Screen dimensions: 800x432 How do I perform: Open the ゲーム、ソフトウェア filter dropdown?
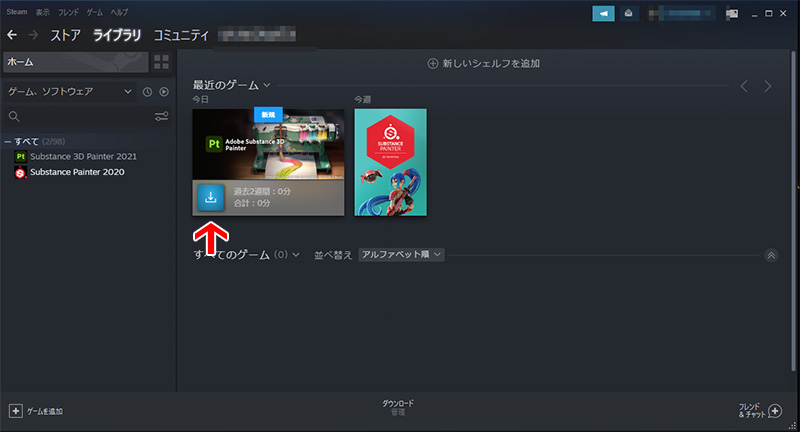pyautogui.click(x=70, y=92)
